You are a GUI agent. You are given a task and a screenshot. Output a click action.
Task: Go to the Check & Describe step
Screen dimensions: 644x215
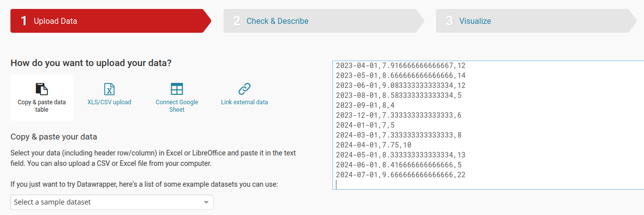[277, 21]
